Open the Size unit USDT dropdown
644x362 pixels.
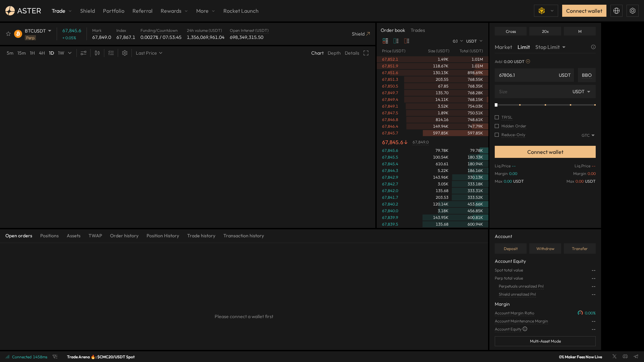[x=581, y=92]
